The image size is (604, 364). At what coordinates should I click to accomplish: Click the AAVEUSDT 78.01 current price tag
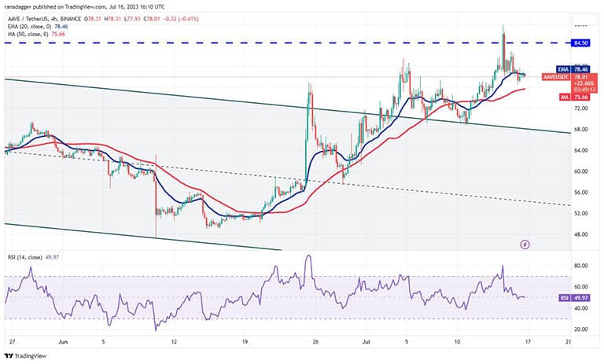570,77
